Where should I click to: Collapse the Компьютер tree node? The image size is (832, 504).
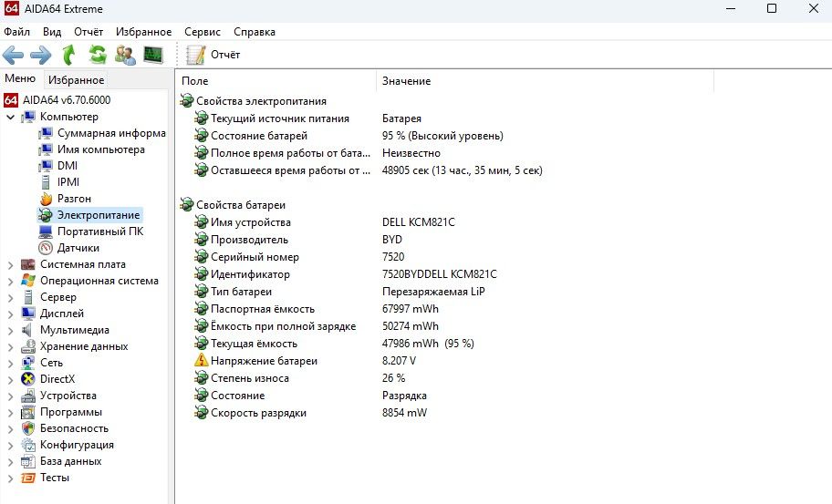[11, 118]
